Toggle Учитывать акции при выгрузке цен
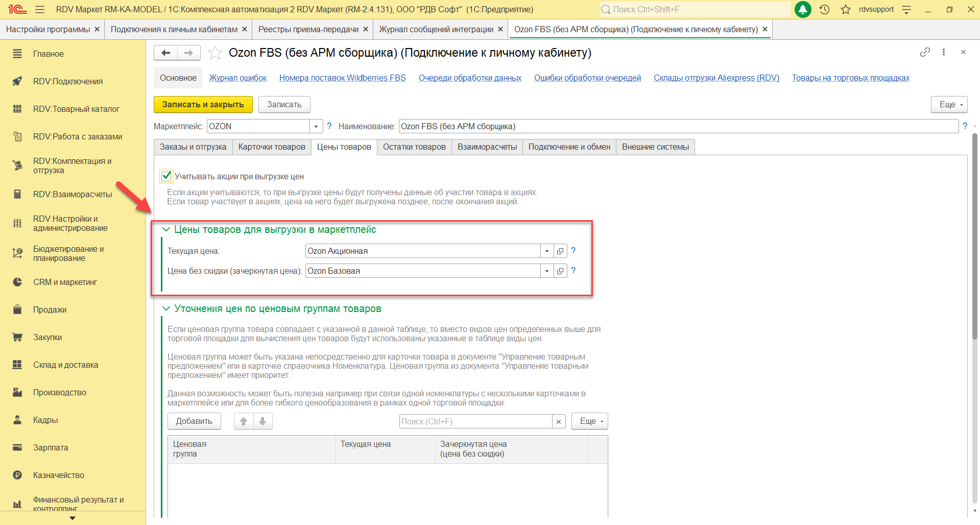 click(x=166, y=176)
